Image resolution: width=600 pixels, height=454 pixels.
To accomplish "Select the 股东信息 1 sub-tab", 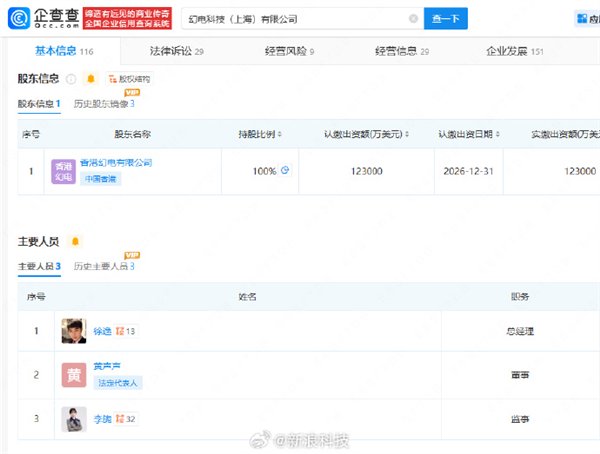I will (x=39, y=104).
